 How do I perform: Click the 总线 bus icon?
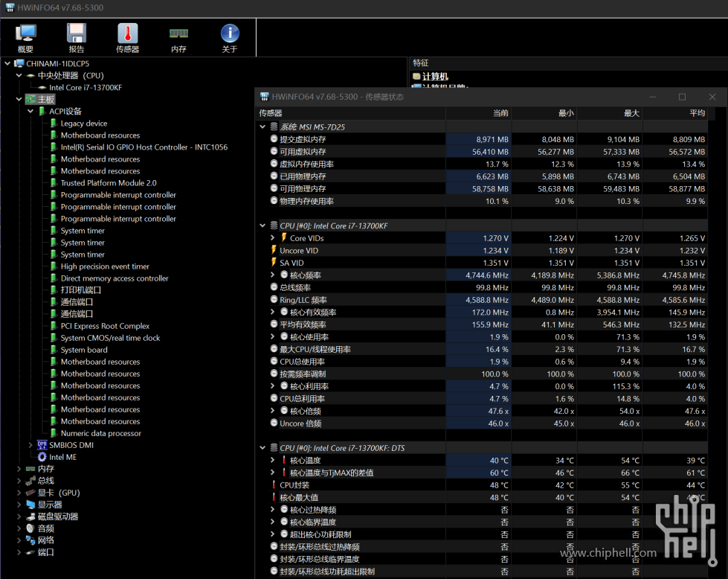(x=30, y=481)
